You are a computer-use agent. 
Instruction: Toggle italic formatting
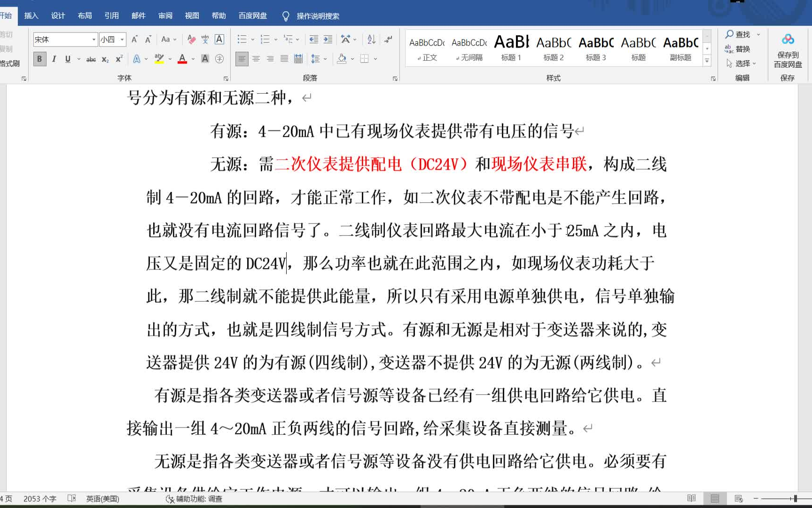(x=54, y=59)
